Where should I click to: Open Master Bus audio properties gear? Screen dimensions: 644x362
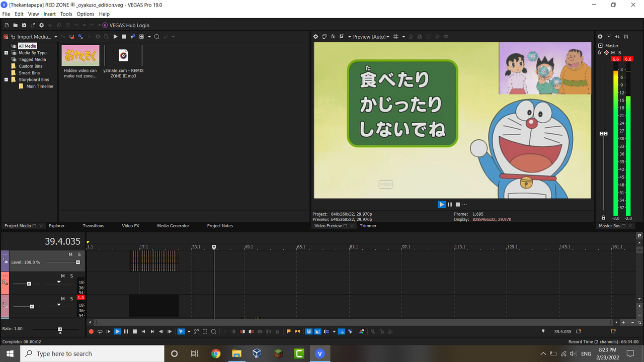click(x=600, y=37)
